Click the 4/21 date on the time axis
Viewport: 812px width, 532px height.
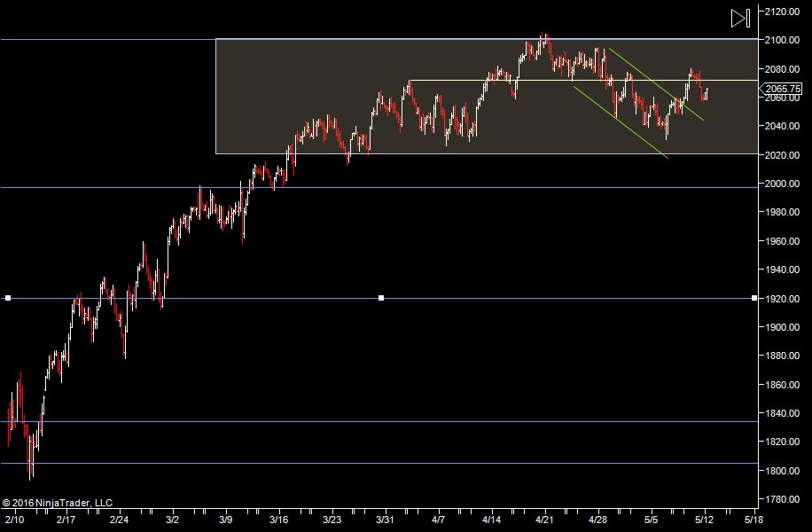point(544,519)
